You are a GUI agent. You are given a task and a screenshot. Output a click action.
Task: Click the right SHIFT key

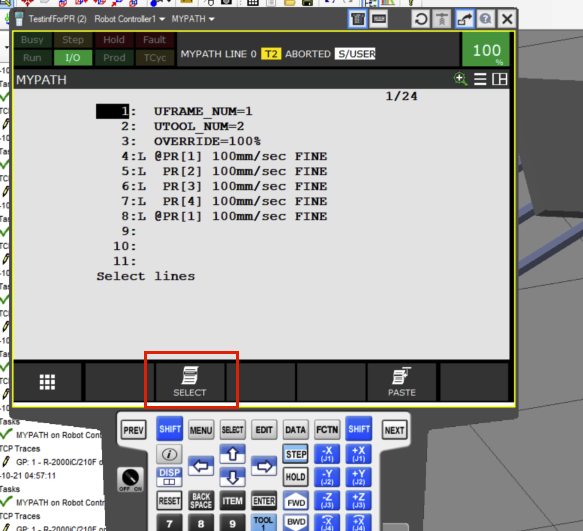click(x=359, y=429)
